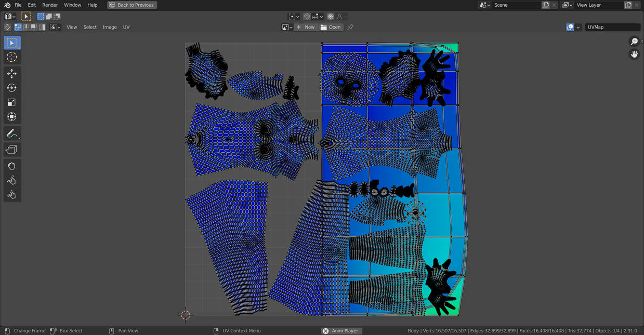Open the image browse dropdown
The width and height of the screenshot is (644, 335).
tap(287, 27)
